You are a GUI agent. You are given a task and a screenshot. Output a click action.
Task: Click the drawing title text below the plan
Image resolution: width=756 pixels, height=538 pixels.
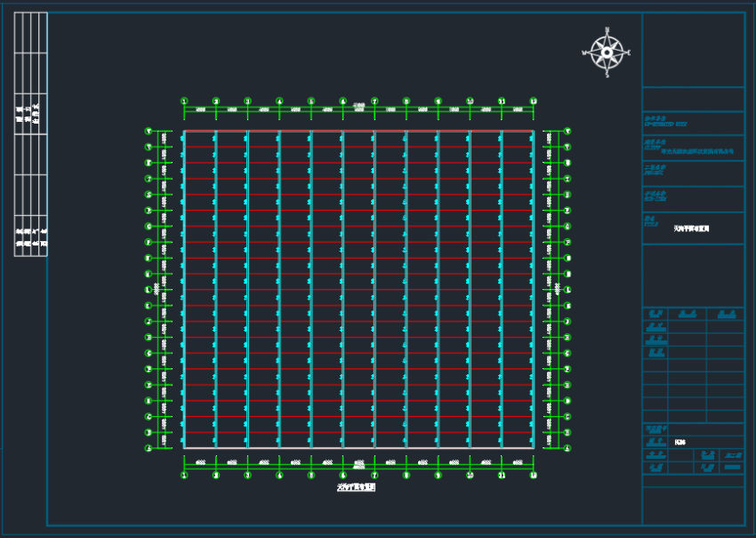(356, 487)
